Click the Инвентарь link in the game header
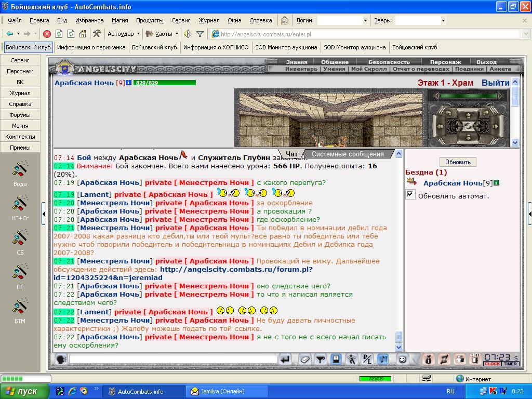Screen dimensions: 532x399 pos(301,69)
